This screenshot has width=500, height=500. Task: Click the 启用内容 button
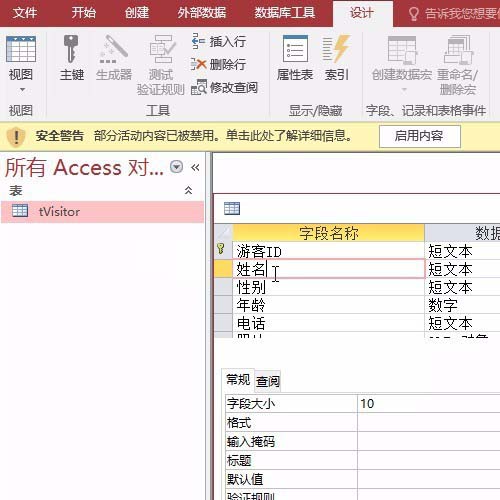point(420,136)
